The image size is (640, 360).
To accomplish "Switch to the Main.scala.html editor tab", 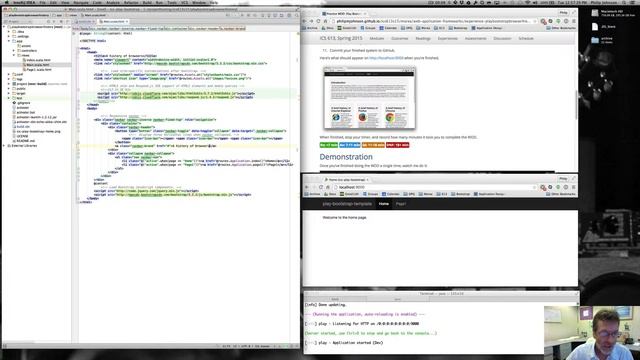I will 113,21.
